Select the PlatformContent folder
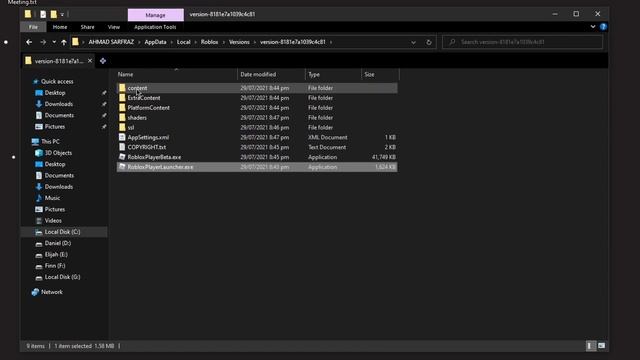Screen dimensions: 640x360 [x=257, y=108]
